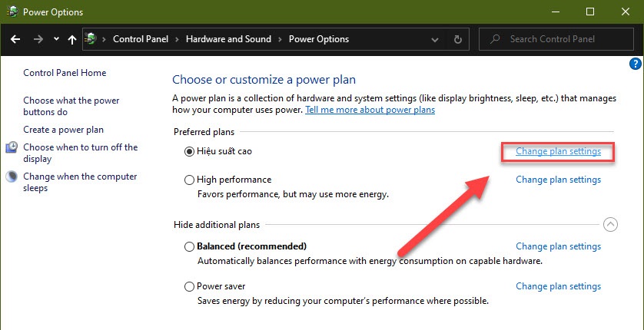The width and height of the screenshot is (644, 330).
Task: Open Change plan settings for Hiệu suất cao
Action: pos(558,151)
